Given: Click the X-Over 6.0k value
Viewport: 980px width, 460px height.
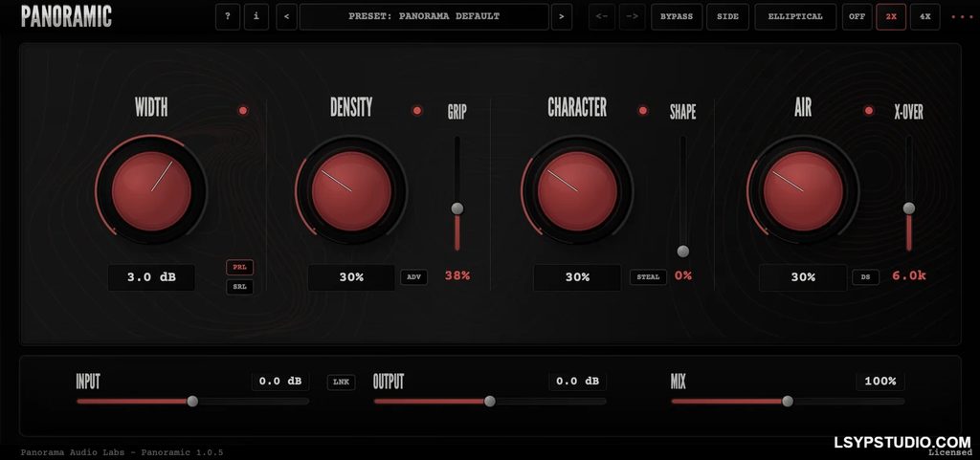Looking at the screenshot, I should pos(909,275).
